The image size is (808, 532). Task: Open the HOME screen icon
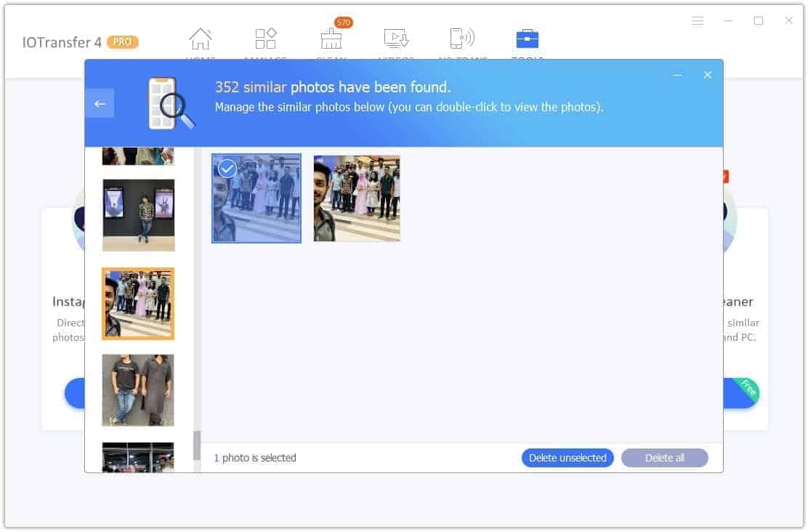click(201, 38)
